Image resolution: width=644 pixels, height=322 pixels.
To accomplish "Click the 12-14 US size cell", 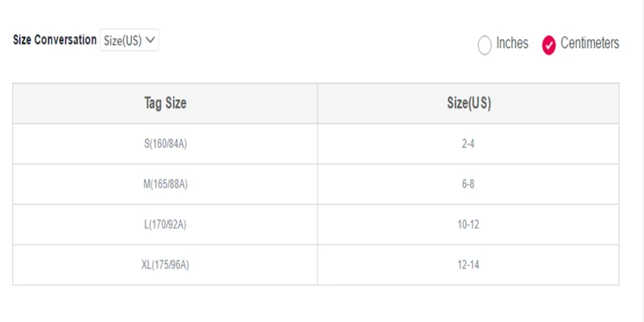I will (x=469, y=265).
